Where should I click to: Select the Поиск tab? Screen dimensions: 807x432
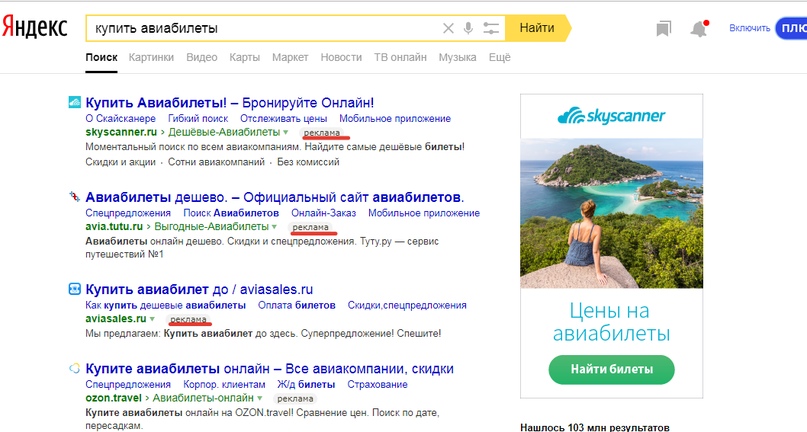(101, 57)
